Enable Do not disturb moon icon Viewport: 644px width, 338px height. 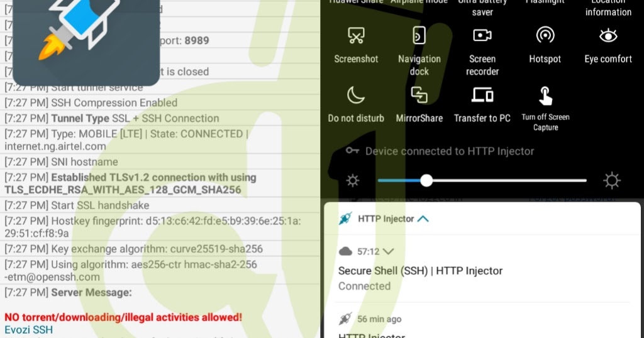pos(356,95)
